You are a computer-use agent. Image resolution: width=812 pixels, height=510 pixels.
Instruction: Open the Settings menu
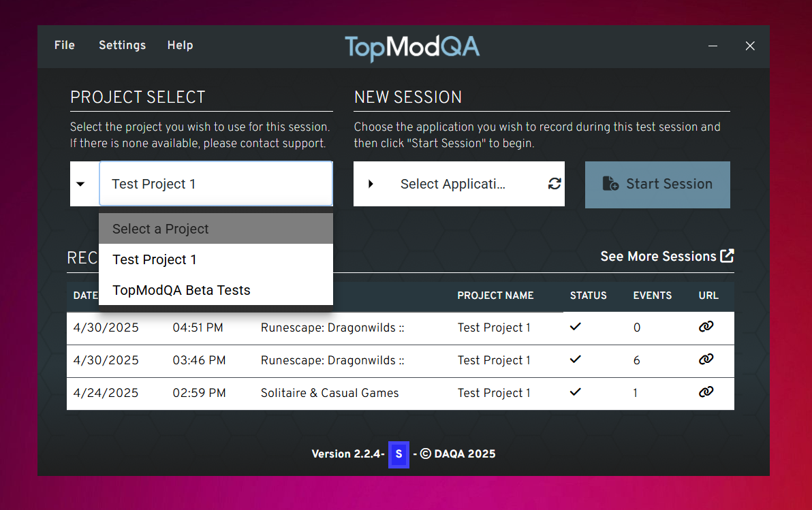[x=122, y=46]
